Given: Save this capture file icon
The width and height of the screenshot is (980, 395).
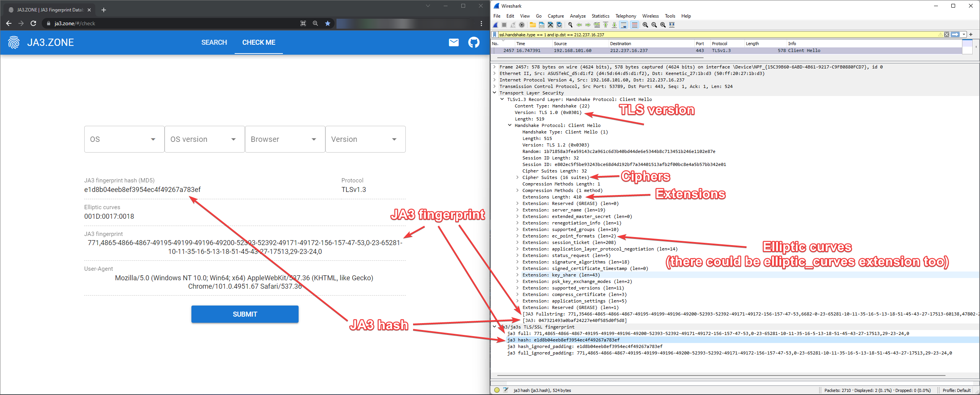Looking at the screenshot, I should click(541, 25).
